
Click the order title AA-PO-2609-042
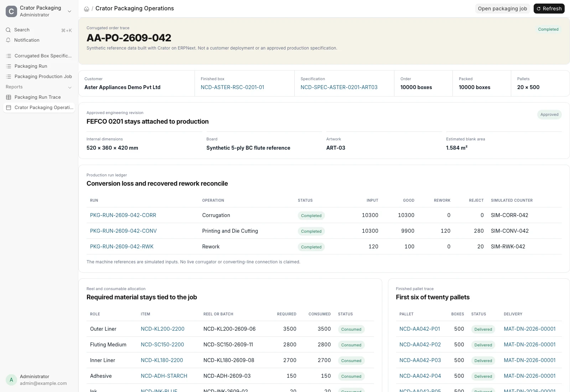[x=129, y=38]
